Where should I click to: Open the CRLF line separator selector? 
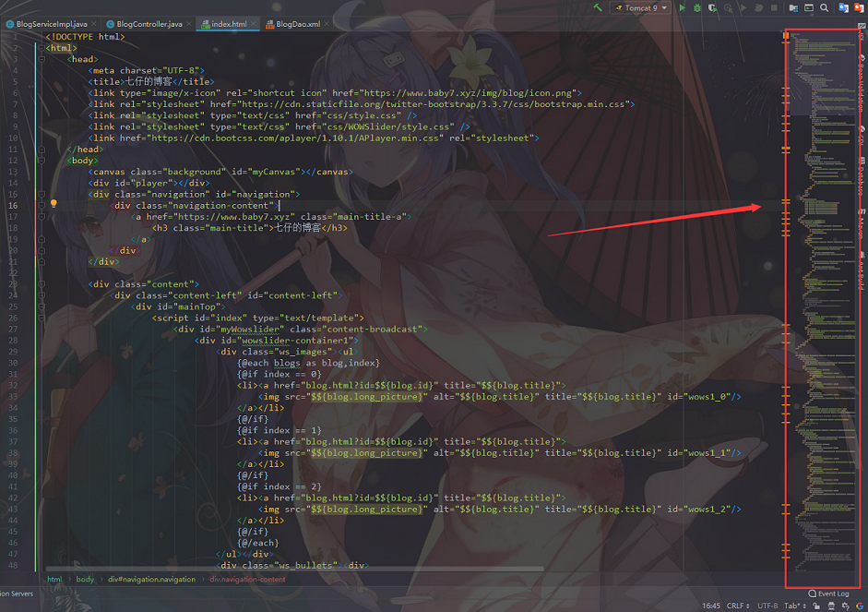pos(738,606)
